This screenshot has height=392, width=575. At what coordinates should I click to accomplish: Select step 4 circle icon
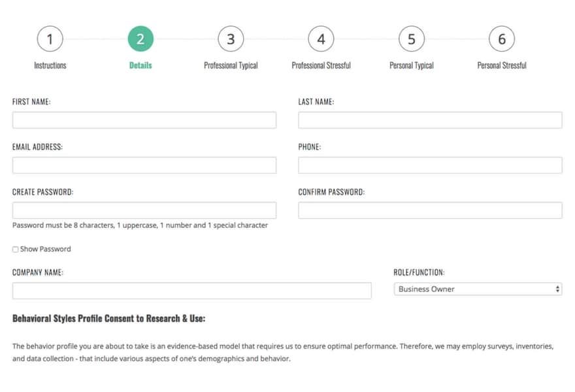pyautogui.click(x=321, y=39)
